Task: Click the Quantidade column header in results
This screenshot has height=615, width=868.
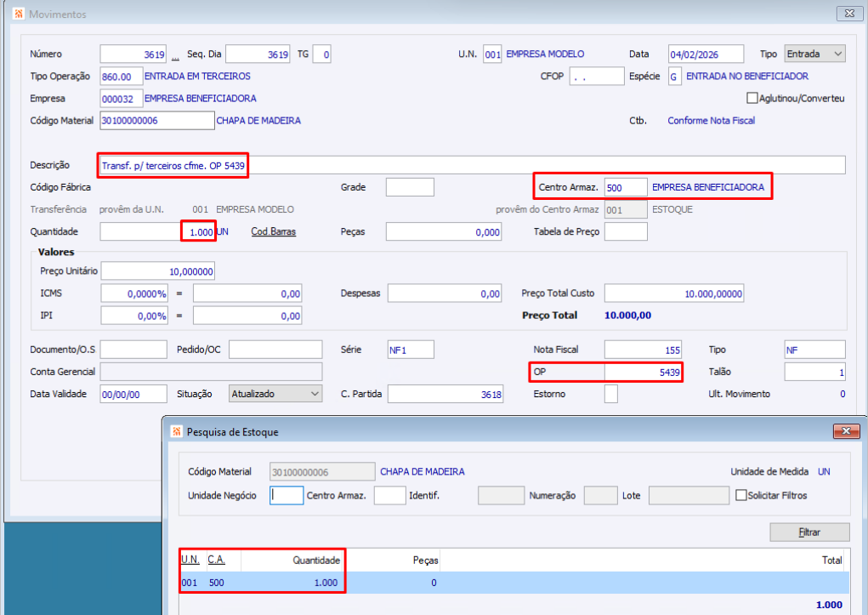Action: [x=316, y=561]
